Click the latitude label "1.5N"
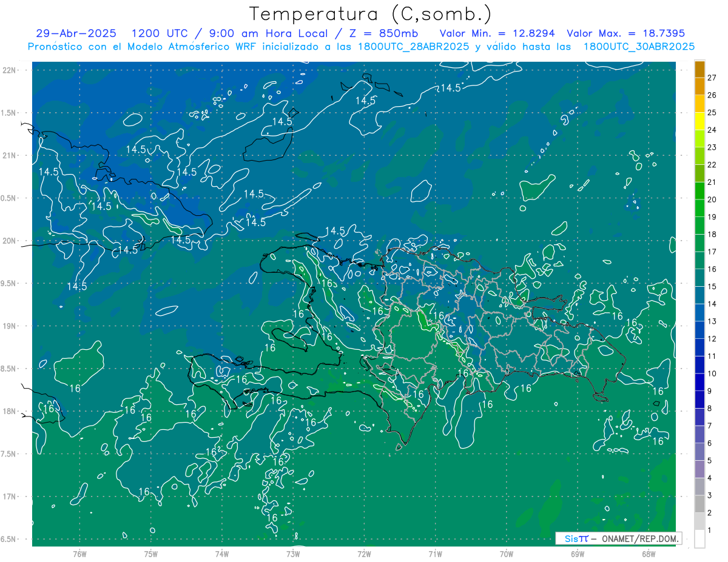The width and height of the screenshot is (728, 562). pos(8,113)
